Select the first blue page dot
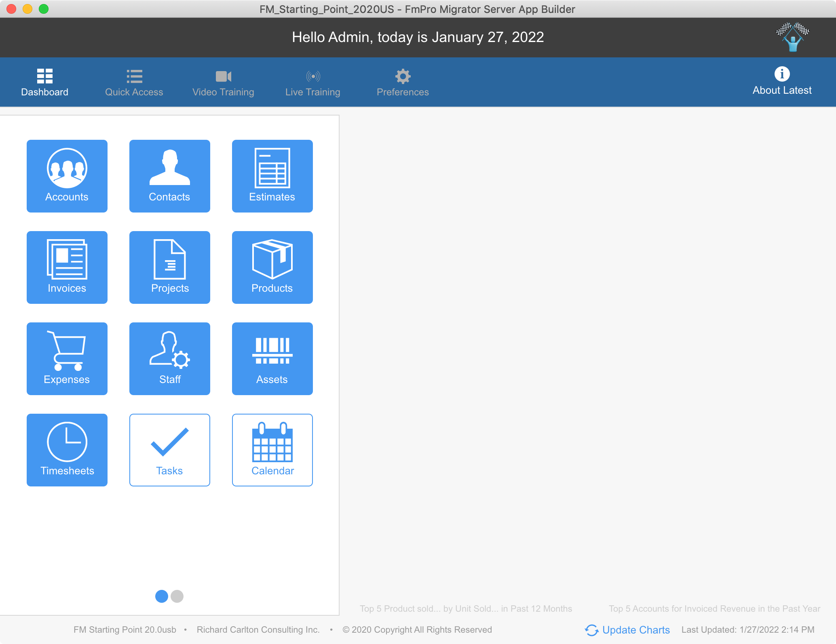This screenshot has height=644, width=836. (162, 596)
